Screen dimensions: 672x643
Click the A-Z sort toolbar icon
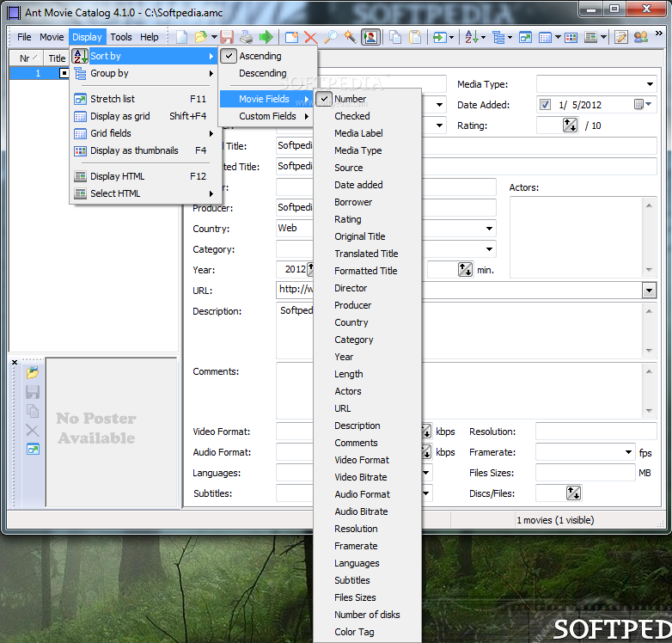471,37
